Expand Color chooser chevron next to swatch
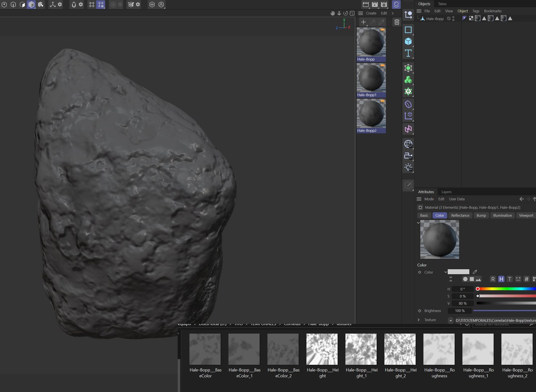This screenshot has width=536, height=392. (x=446, y=272)
